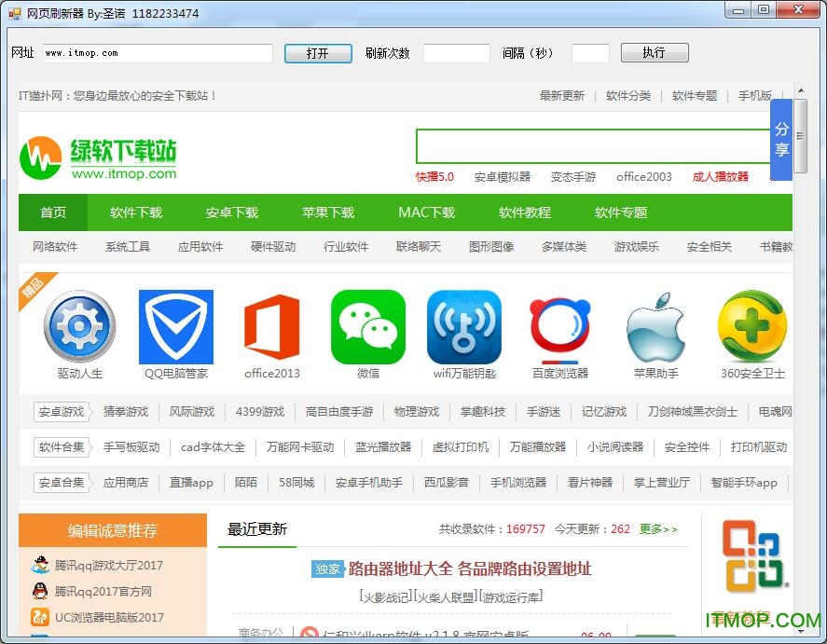Viewport: 827px width, 644px height.
Task: Click the 绿软下载站 site logo
Action: click(x=98, y=158)
